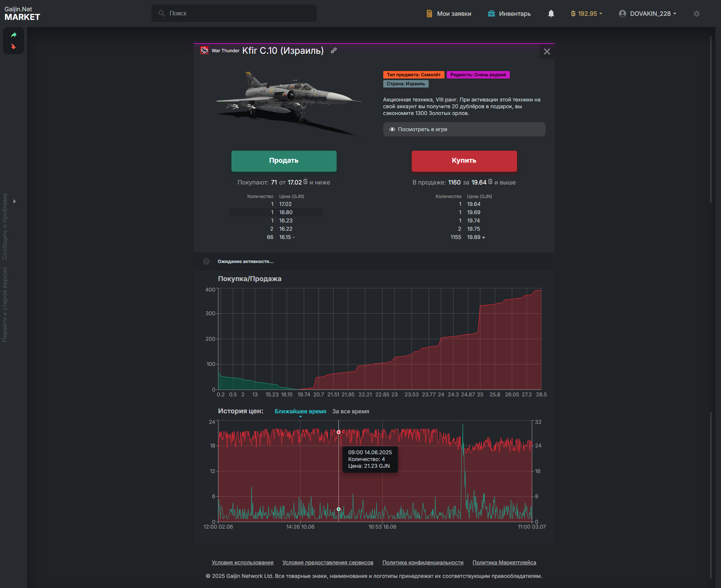Viewport: 721px width, 588px height.
Task: Expand the left sidebar arrow
Action: (15, 201)
